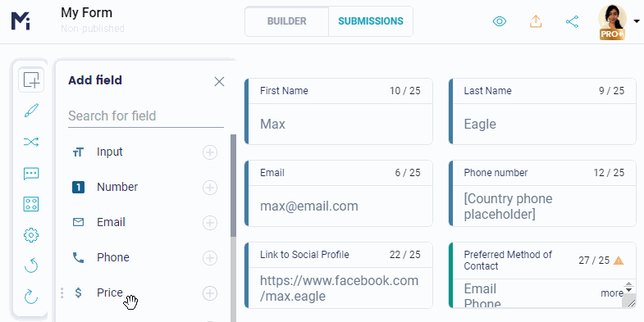Click the Add field panel scrollbar
This screenshot has width=644, height=322.
click(x=233, y=185)
